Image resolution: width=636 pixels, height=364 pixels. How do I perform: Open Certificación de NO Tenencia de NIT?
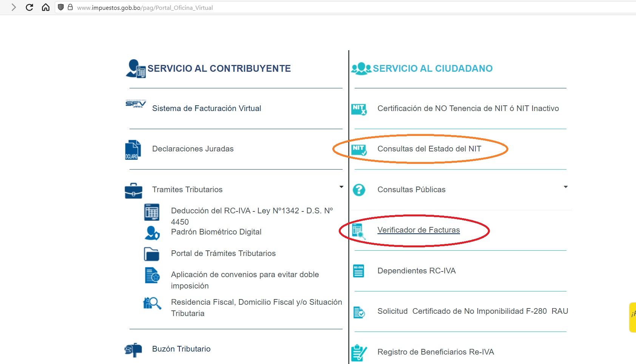pyautogui.click(x=468, y=108)
